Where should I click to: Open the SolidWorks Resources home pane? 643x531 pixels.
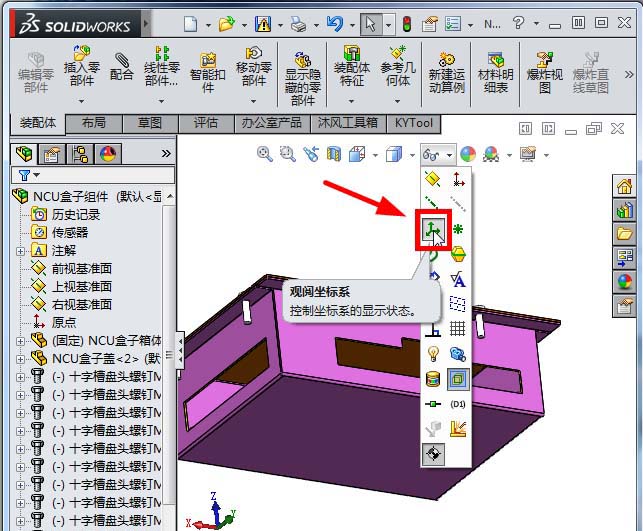point(624,187)
